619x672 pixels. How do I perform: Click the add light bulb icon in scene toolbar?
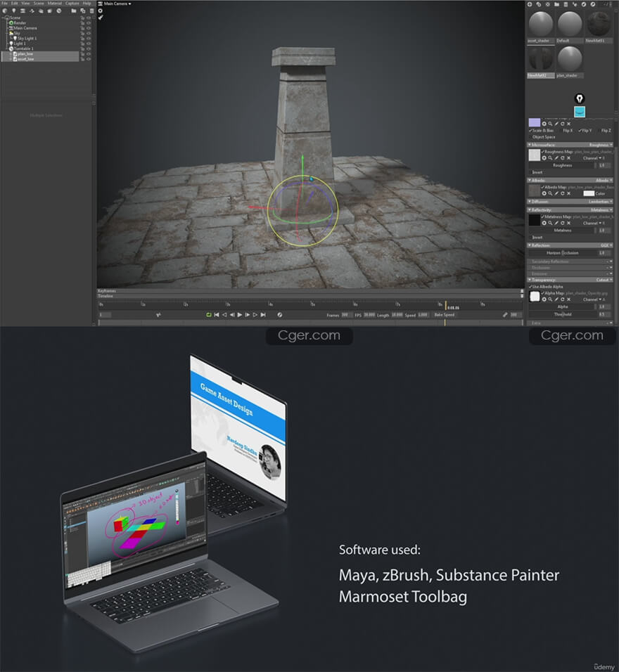tap(14, 11)
